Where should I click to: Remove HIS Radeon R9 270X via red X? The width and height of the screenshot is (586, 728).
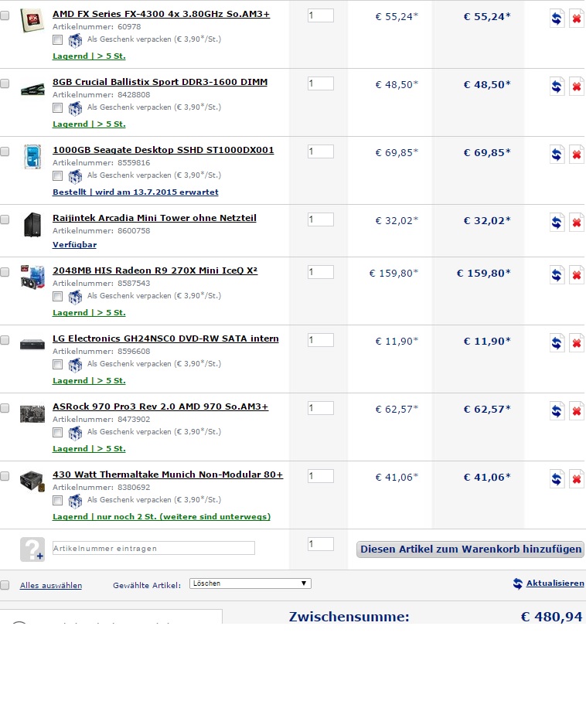click(576, 275)
